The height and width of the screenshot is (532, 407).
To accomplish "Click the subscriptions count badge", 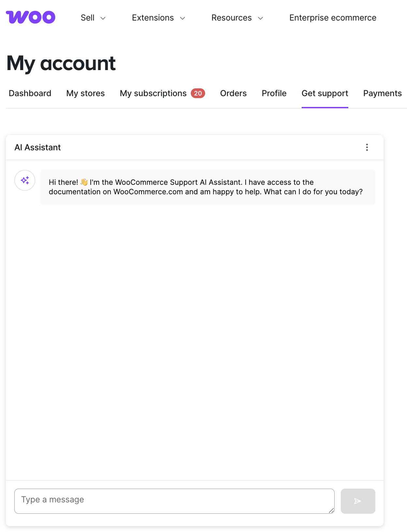I will pos(198,93).
